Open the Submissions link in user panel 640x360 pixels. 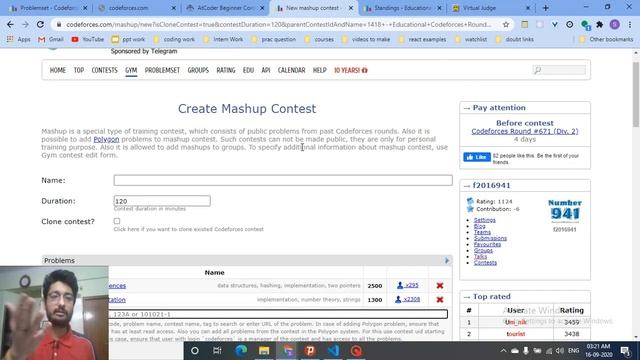point(490,238)
